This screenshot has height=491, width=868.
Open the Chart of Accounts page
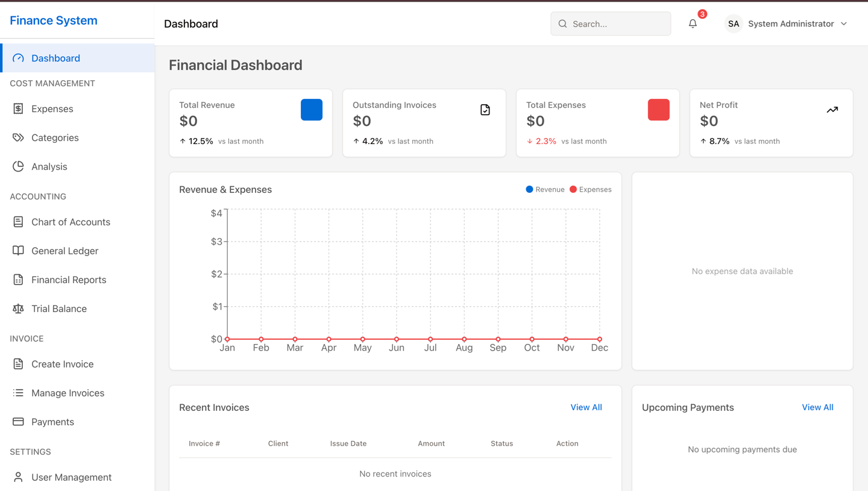(71, 222)
